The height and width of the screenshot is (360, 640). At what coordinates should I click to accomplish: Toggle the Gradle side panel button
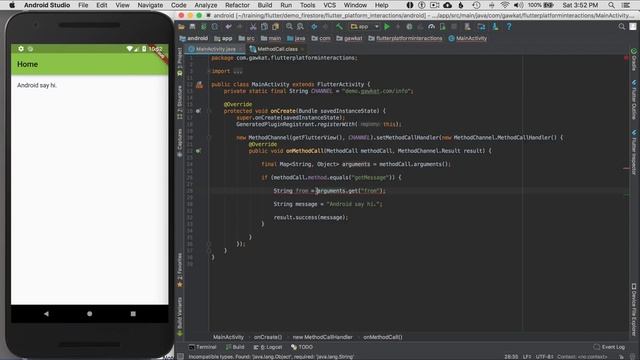coord(634,60)
